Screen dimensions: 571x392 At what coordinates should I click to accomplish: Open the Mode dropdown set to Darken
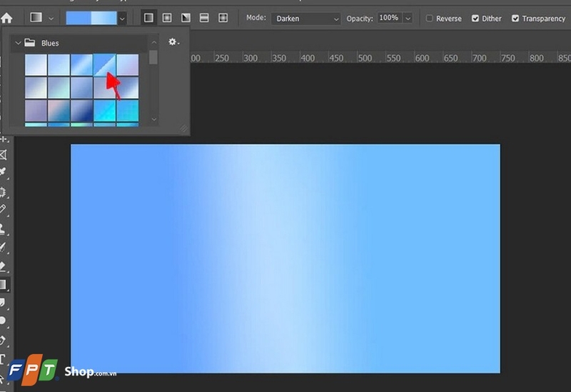tap(305, 19)
